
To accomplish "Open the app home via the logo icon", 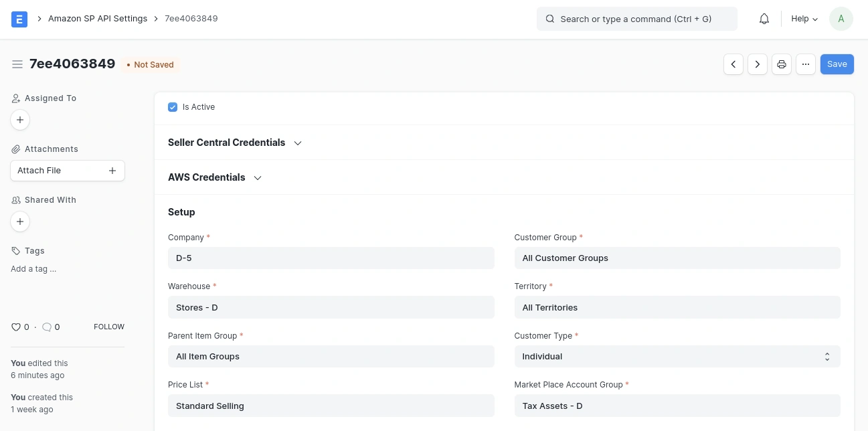I will (19, 19).
